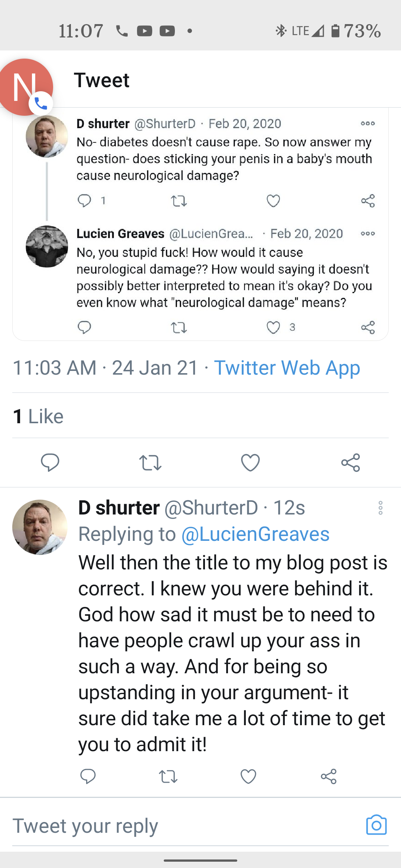Image resolution: width=401 pixels, height=868 pixels.
Task: Share D shurter's 12s reply
Action: (x=329, y=776)
